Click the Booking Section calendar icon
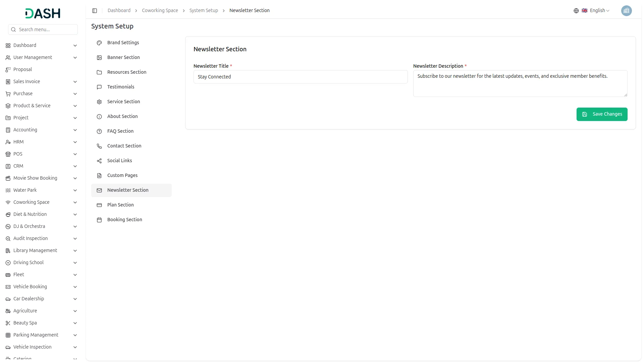The height and width of the screenshot is (362, 644). pos(99,220)
